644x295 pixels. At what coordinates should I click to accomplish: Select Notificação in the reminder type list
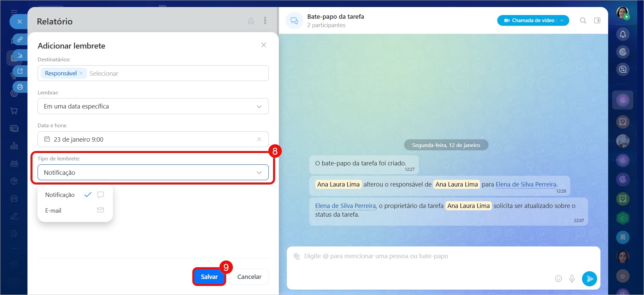[60, 195]
